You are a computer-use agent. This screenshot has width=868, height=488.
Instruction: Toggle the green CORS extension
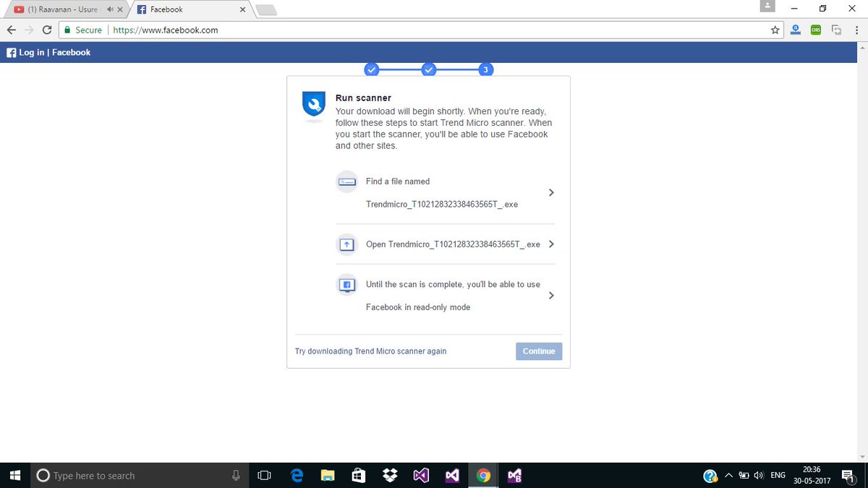tap(816, 30)
